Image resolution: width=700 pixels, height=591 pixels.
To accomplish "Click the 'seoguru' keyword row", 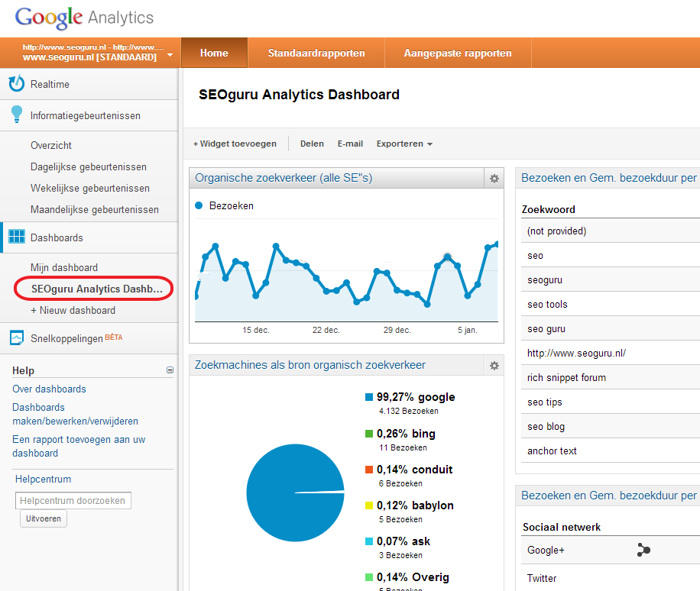I will [611, 280].
